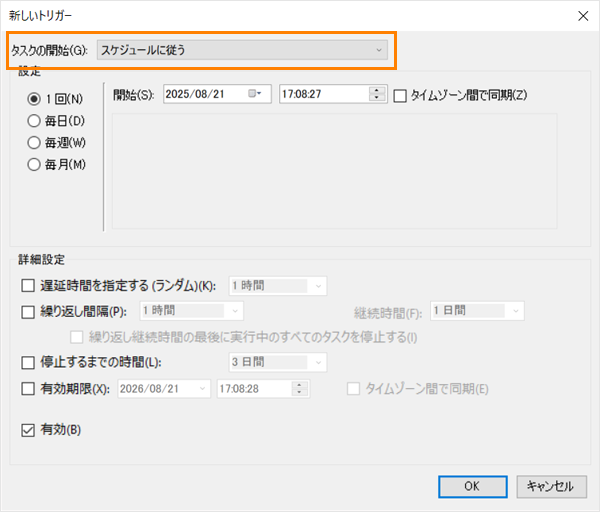
Task: Close the 新しいトリガー dialog
Action: [583, 16]
